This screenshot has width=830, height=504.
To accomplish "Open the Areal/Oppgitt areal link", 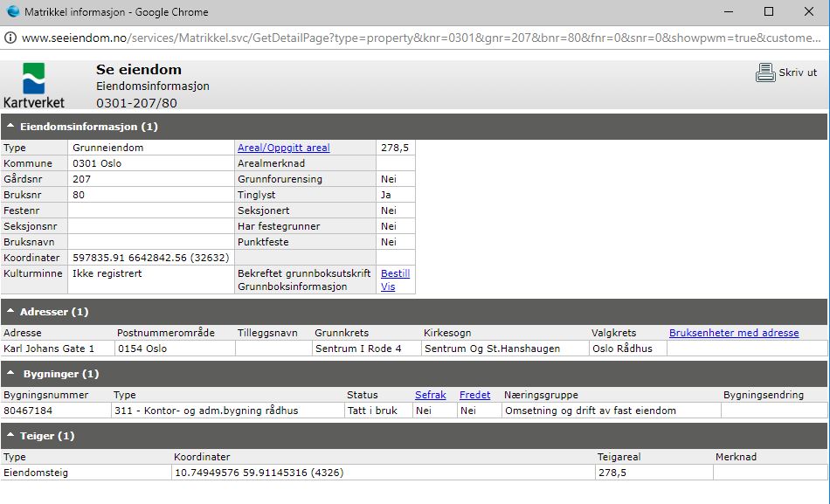I will pyautogui.click(x=283, y=148).
